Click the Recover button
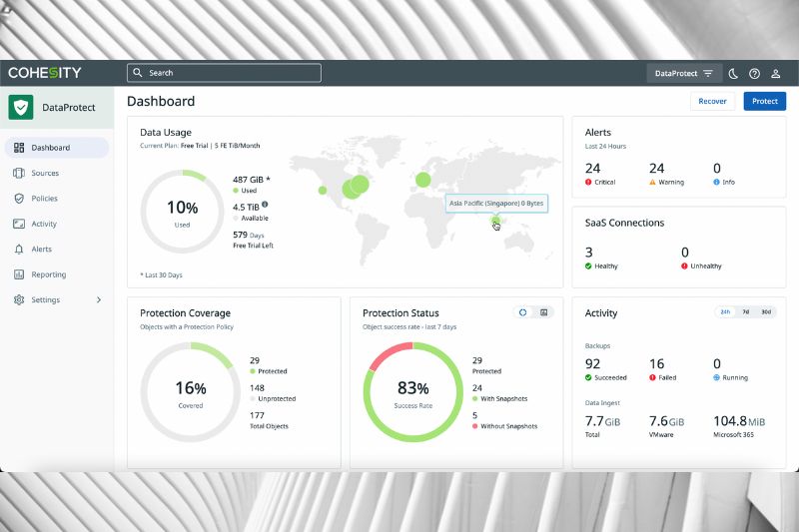799x532 pixels. click(x=712, y=101)
